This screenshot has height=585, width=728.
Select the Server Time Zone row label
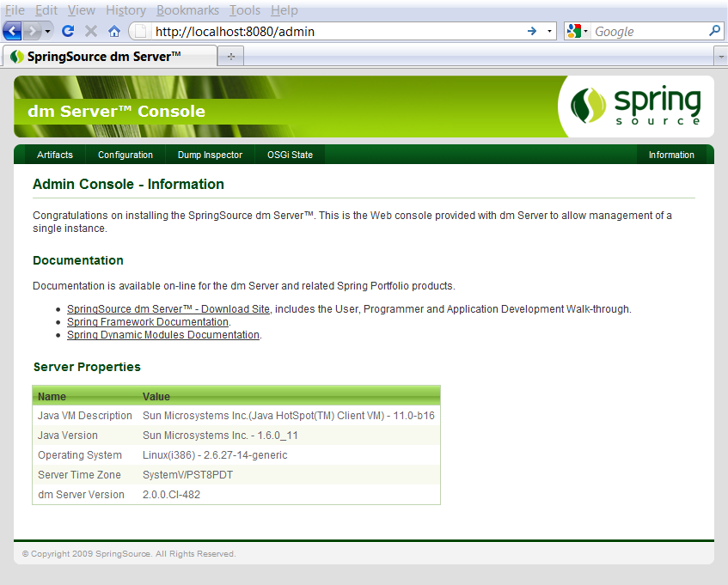(79, 474)
